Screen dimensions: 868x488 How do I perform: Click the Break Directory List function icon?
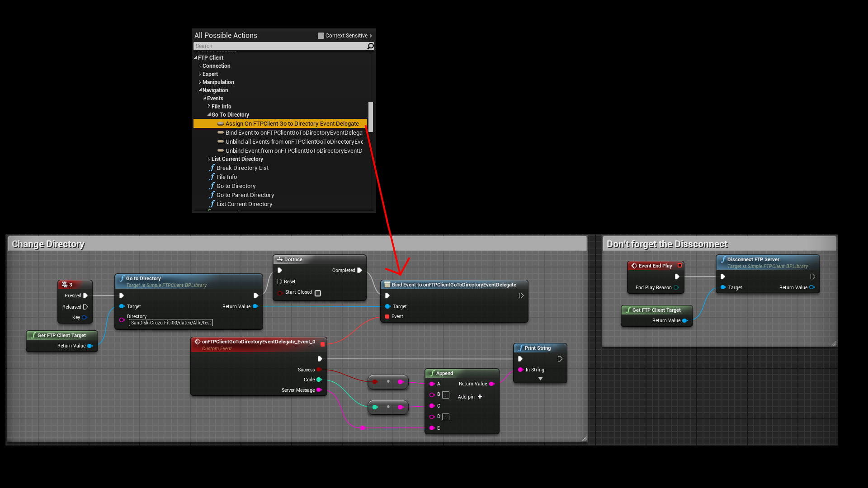212,168
